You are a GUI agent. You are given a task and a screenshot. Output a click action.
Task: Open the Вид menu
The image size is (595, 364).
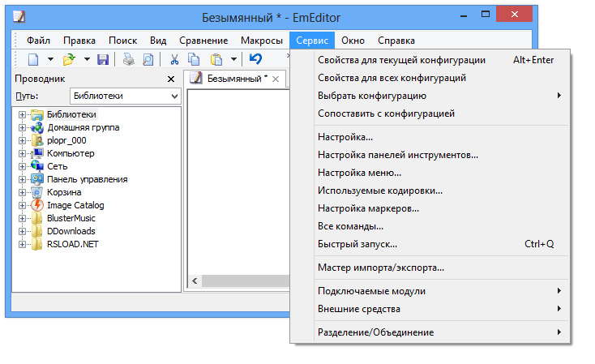(x=158, y=41)
